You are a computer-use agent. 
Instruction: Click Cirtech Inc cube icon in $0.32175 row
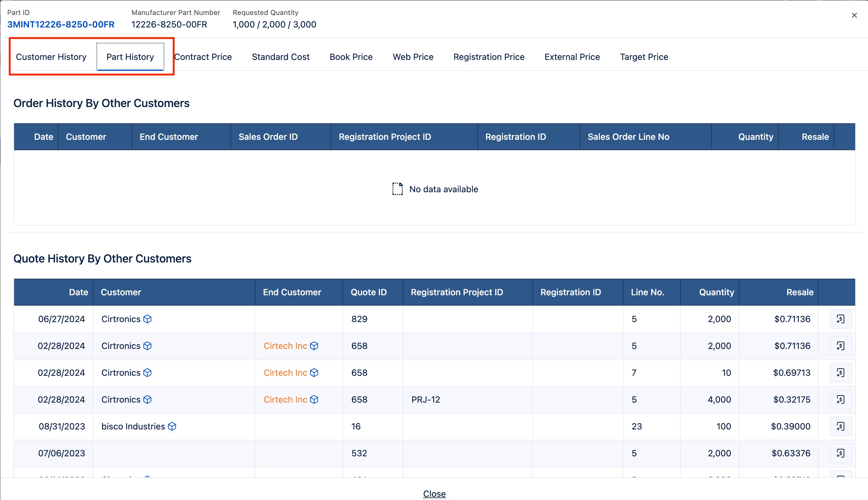[x=314, y=400]
